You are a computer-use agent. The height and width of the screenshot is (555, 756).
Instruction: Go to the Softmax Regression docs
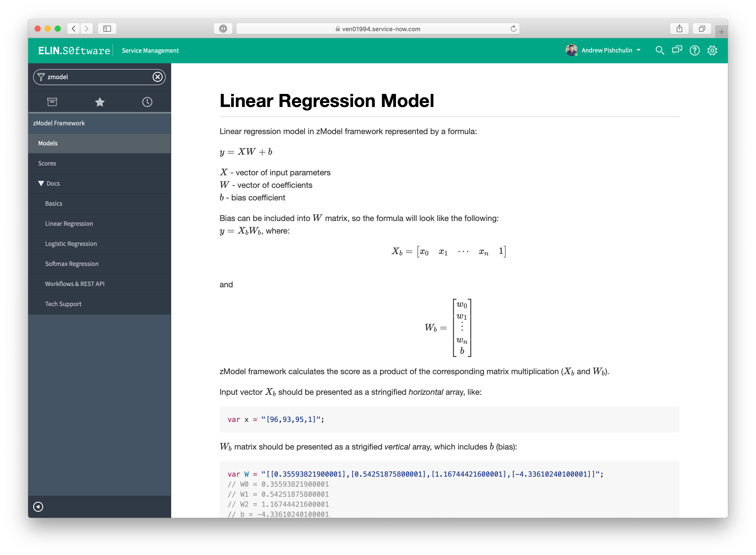(x=72, y=264)
